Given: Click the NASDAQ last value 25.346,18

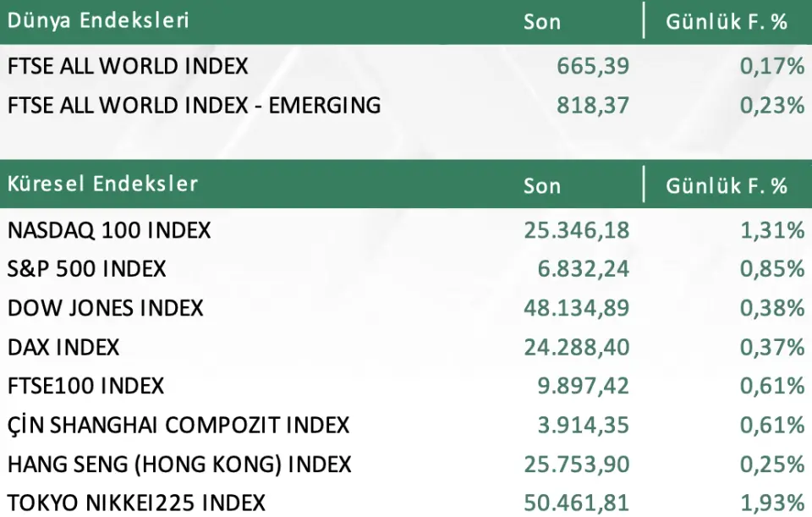Looking at the screenshot, I should (577, 229).
